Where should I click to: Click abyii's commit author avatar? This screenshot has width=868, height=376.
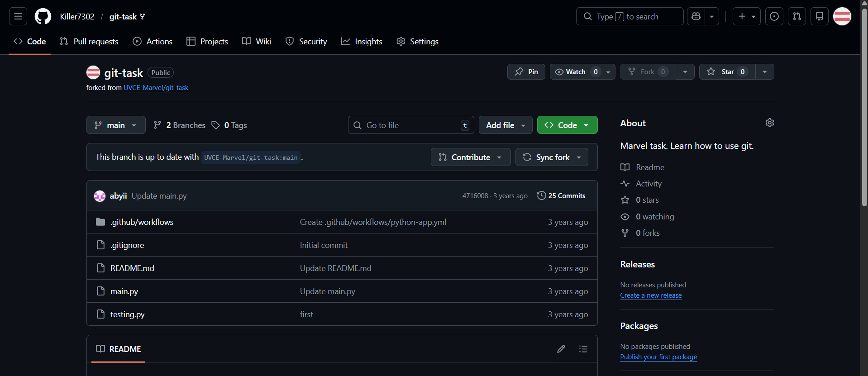(x=100, y=196)
